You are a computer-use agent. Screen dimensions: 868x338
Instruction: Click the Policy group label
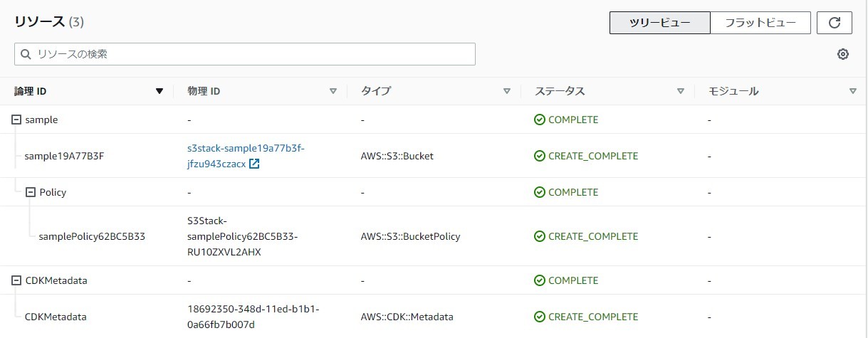53,192
